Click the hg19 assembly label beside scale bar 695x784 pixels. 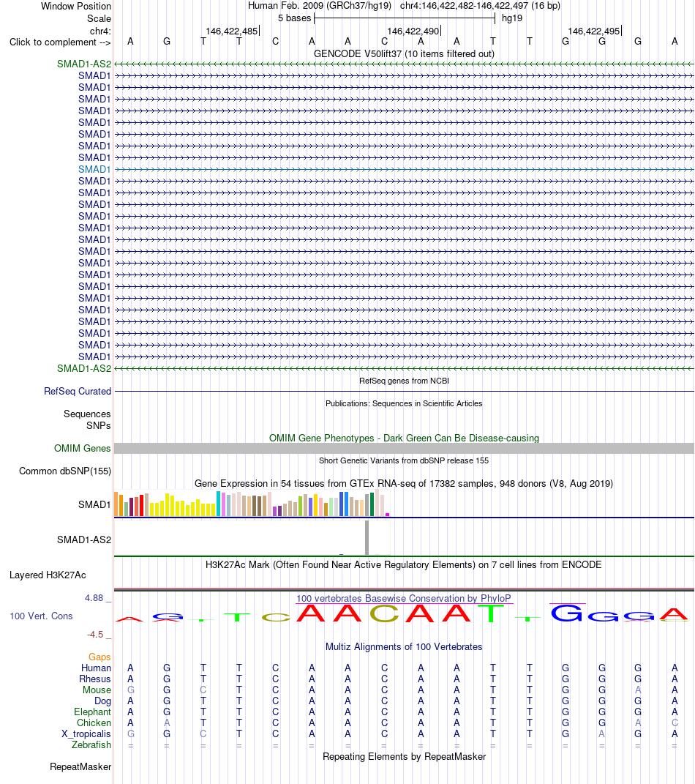coord(512,18)
